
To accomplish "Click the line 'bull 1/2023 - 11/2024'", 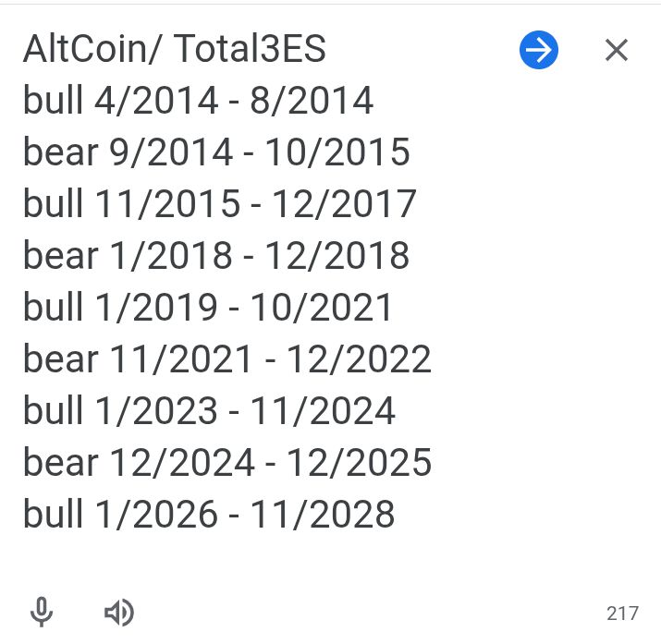I will pos(209,411).
